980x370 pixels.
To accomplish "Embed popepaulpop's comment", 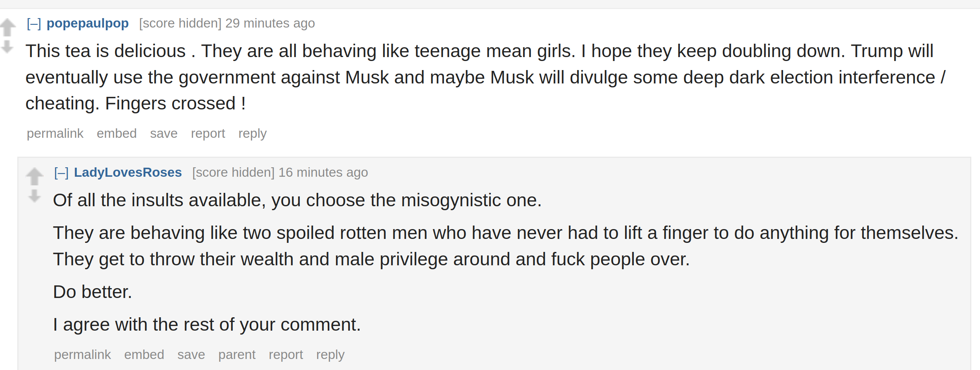I will pyautogui.click(x=117, y=133).
